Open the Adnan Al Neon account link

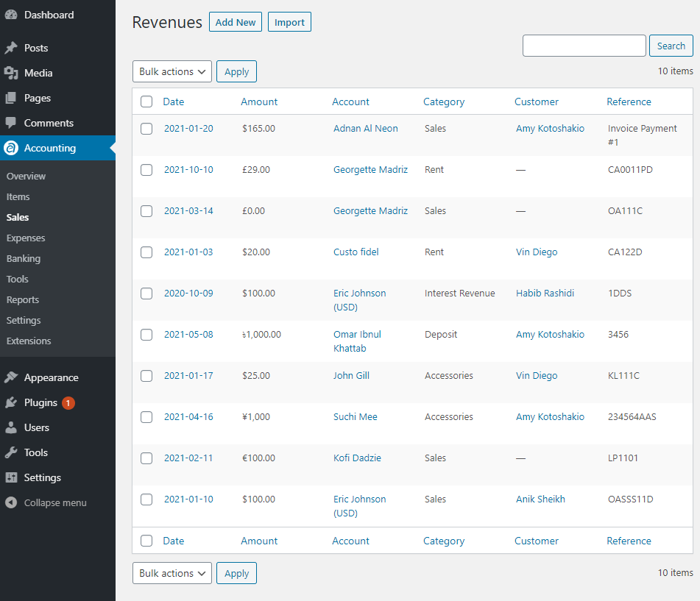click(x=365, y=129)
